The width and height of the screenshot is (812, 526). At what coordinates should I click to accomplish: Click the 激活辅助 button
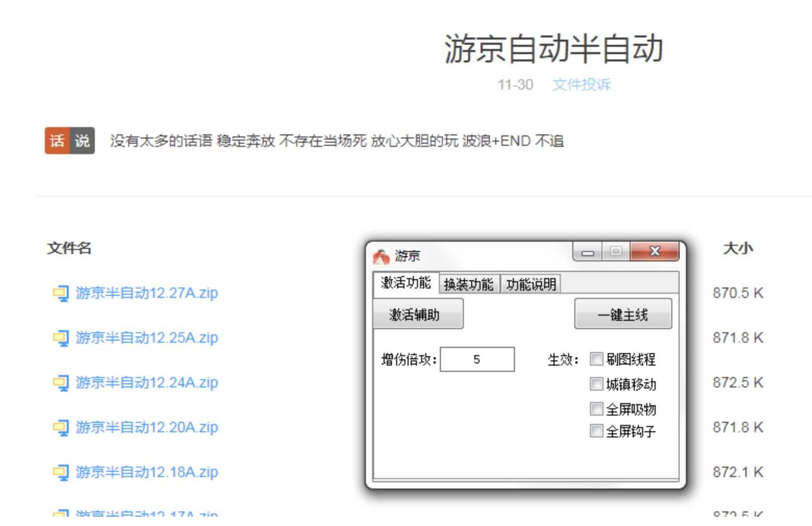click(418, 314)
